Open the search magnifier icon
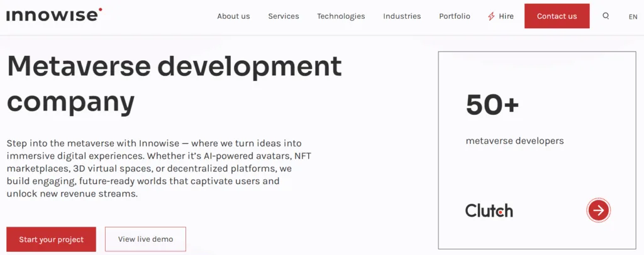 pyautogui.click(x=606, y=16)
